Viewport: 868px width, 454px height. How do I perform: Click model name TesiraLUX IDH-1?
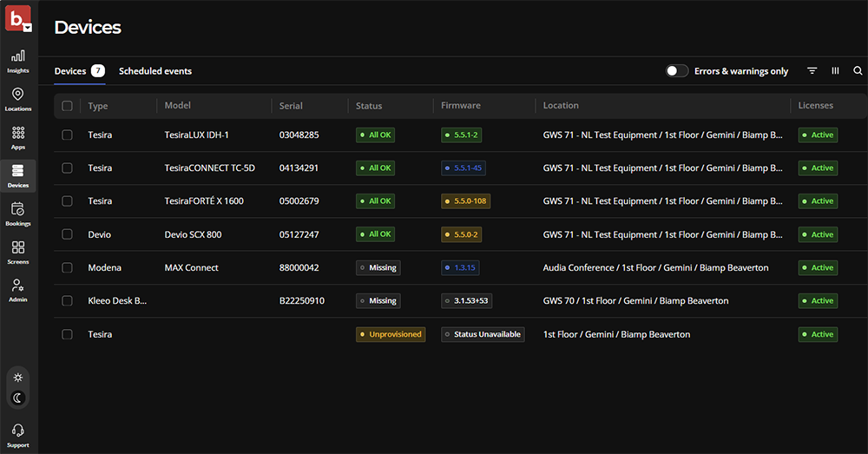tap(196, 135)
